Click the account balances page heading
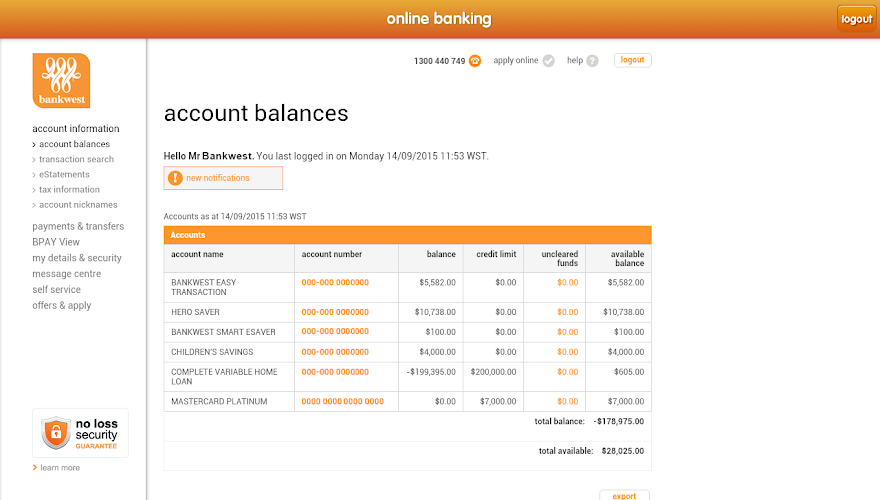The image size is (880, 500). pos(256,113)
